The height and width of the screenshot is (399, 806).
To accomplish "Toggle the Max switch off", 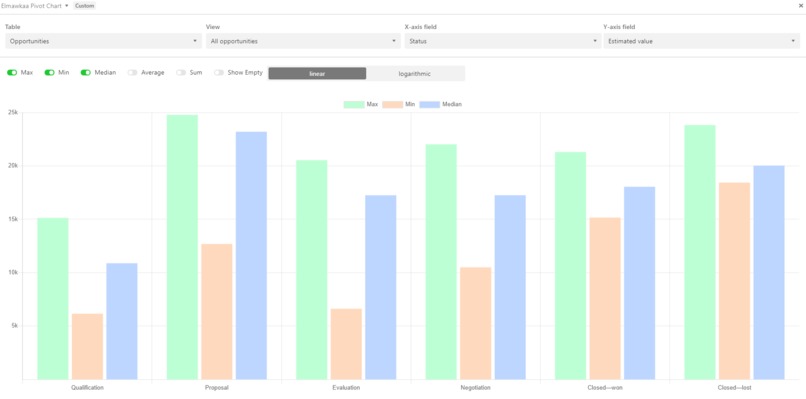I will [x=12, y=73].
